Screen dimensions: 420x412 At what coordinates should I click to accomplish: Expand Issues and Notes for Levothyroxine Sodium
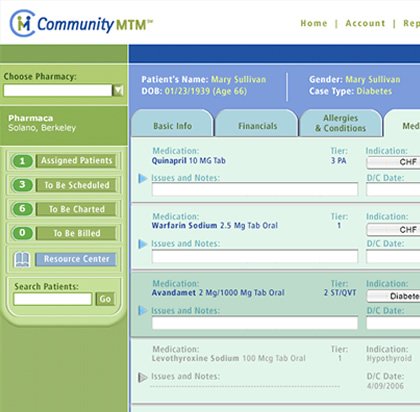[143, 377]
